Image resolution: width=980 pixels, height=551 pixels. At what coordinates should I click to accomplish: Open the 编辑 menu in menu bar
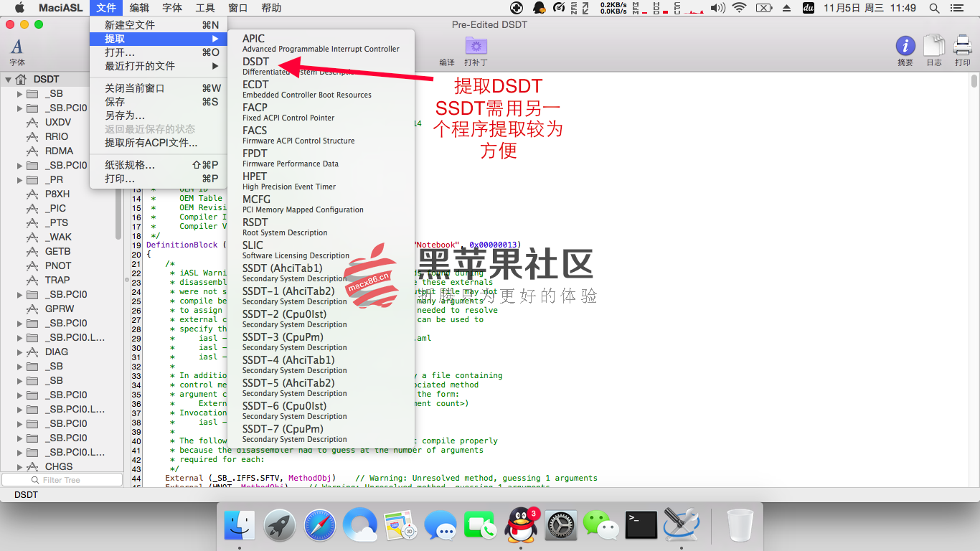(140, 8)
